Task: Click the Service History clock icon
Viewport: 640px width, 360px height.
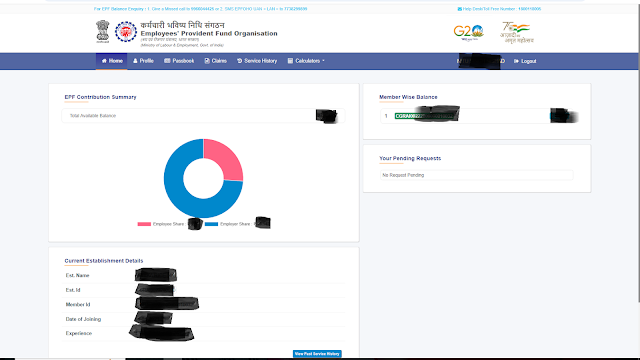Action: [x=240, y=61]
